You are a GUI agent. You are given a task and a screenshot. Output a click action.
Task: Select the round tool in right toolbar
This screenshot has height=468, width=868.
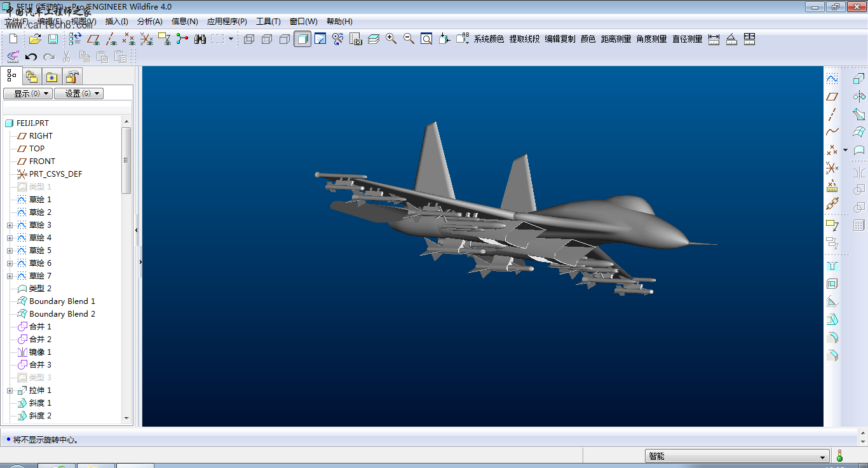point(832,337)
